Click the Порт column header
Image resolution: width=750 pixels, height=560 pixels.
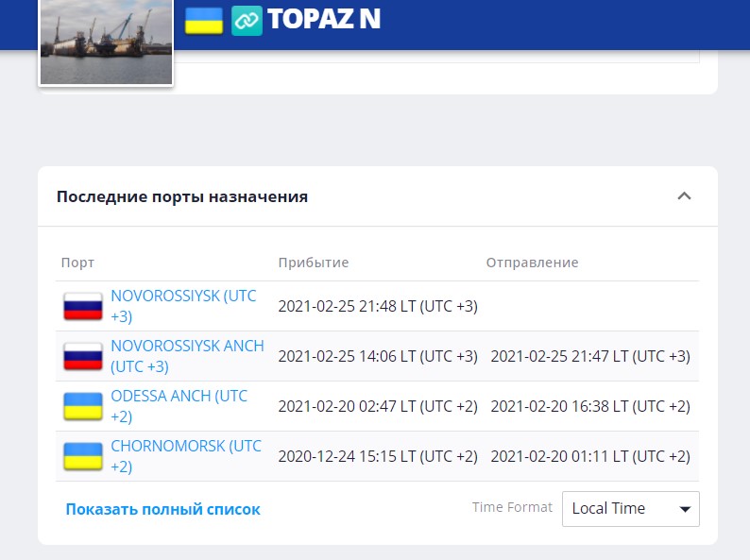pyautogui.click(x=77, y=263)
